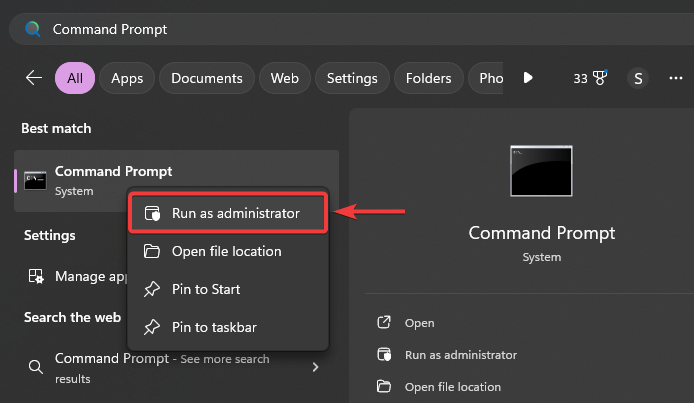Open the S user account avatar

coord(637,77)
